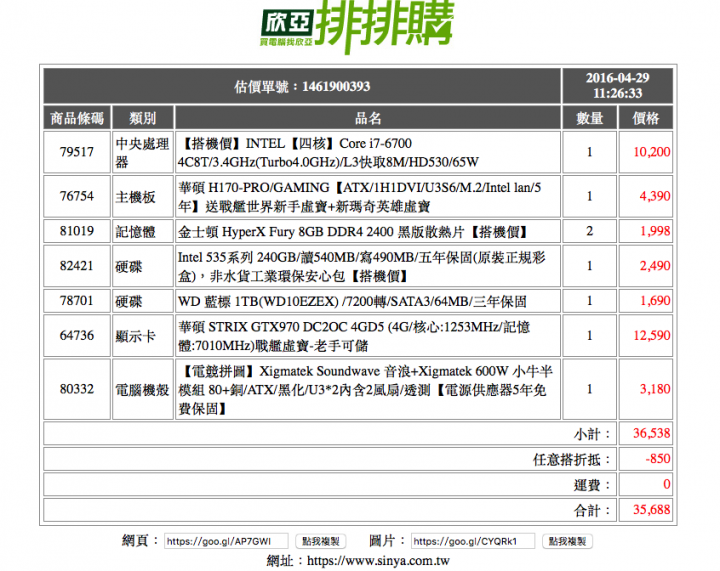Open the https://www.sinya.com.tw link
Screen dimensions: 720x571
click(378, 560)
